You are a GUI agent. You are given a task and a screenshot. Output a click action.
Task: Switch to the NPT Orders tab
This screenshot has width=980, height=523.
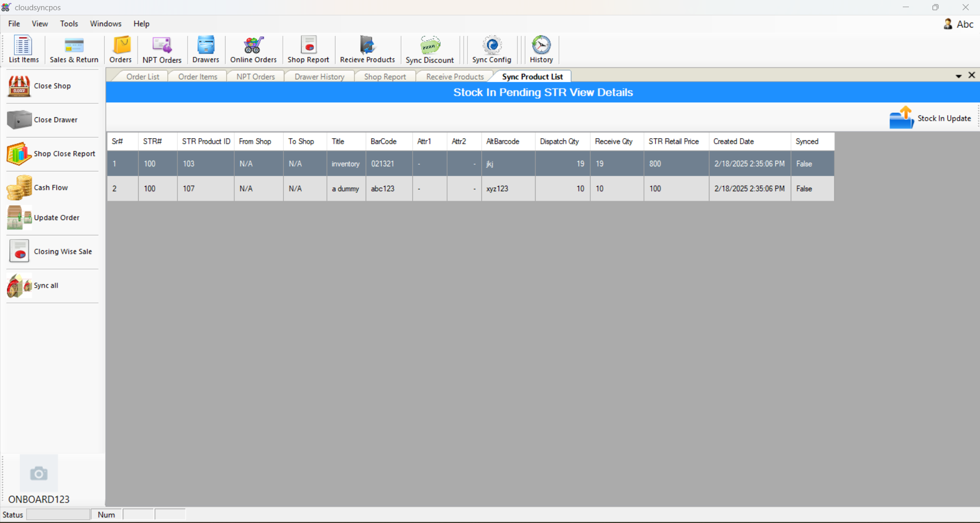tap(256, 77)
